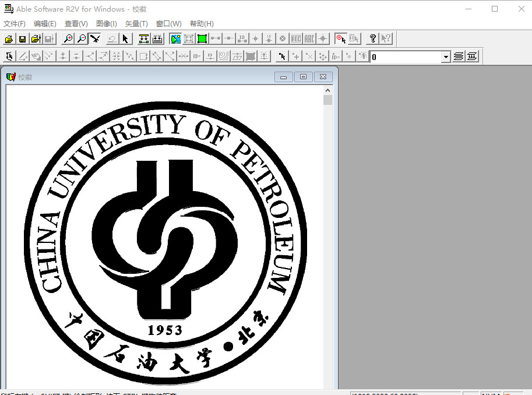Click the ID= point label icon

point(336,57)
